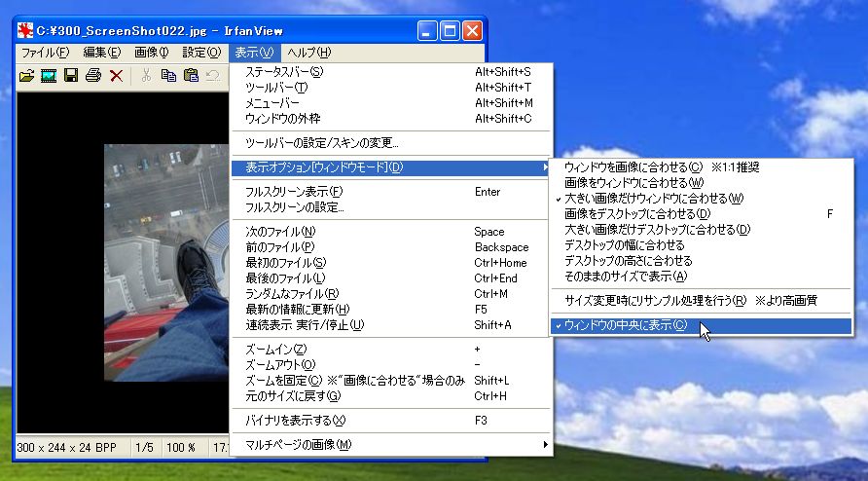Image resolution: width=868 pixels, height=481 pixels.
Task: Uncheck ウィンドウの中央に表示(C)
Action: (701, 326)
